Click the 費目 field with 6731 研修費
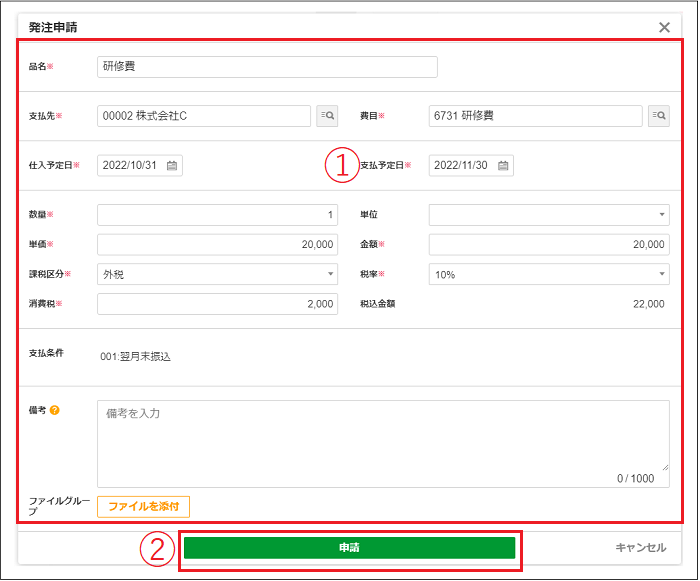Viewport: 700px width, 581px height. click(x=536, y=116)
